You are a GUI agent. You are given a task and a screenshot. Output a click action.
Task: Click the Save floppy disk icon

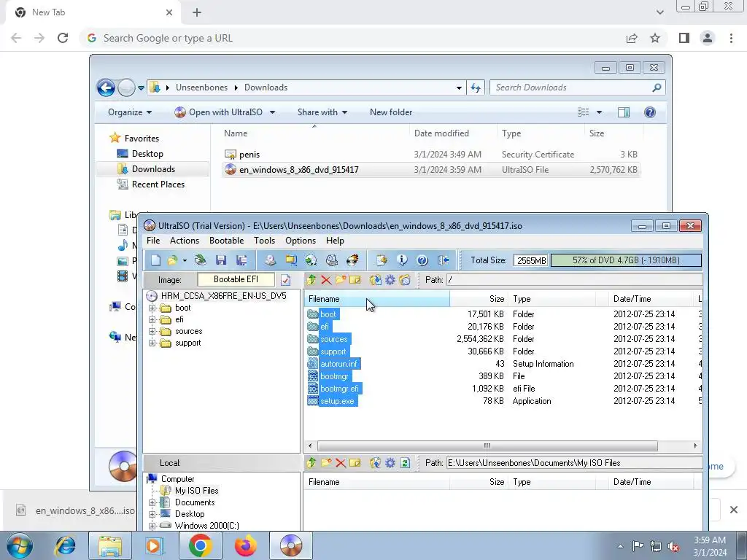click(221, 260)
